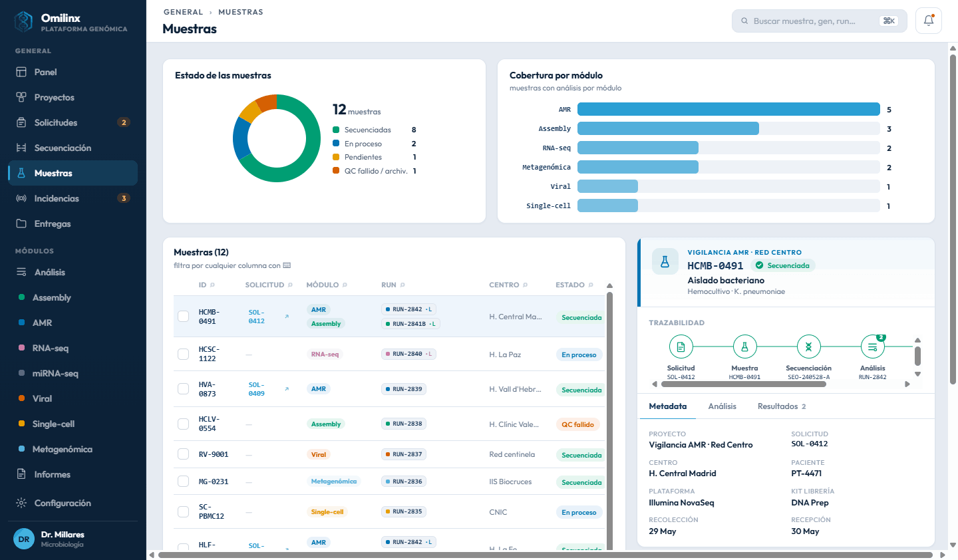Open request link SOL-0409 in table
The height and width of the screenshot is (560, 958).
click(x=257, y=389)
